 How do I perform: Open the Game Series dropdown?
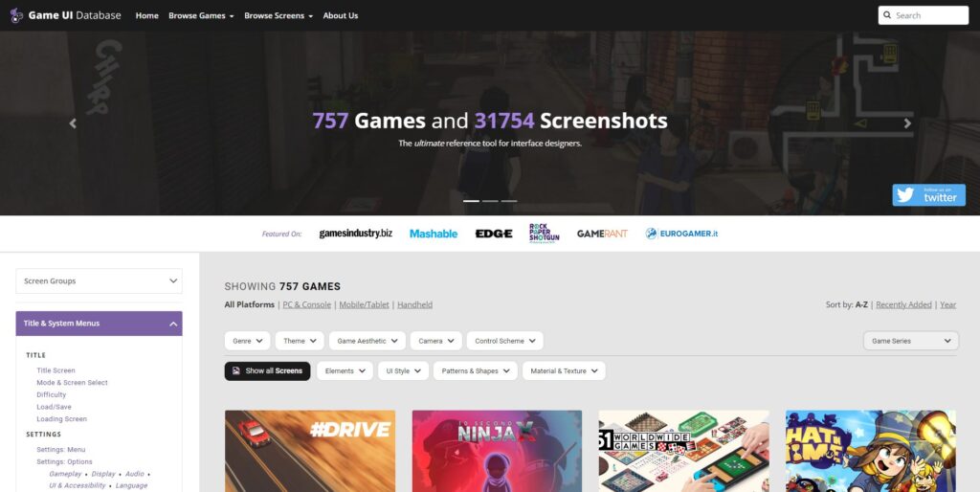(911, 341)
